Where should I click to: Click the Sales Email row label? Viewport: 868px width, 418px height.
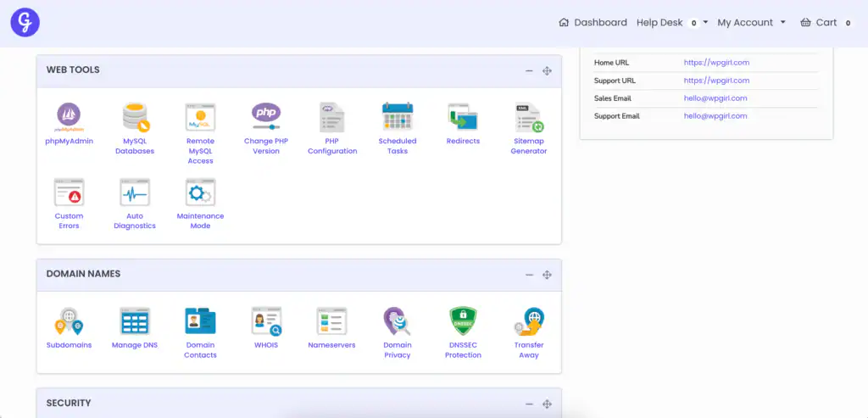point(612,98)
